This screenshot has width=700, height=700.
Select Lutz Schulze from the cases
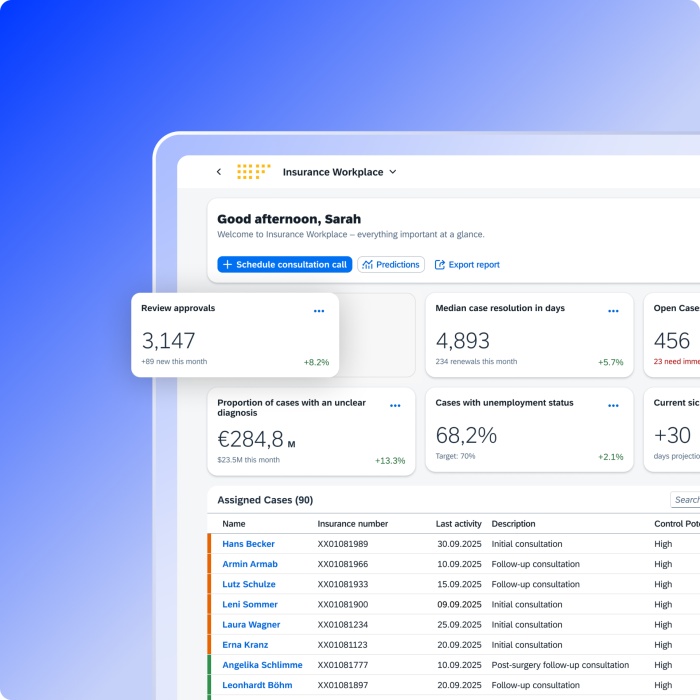tap(248, 584)
